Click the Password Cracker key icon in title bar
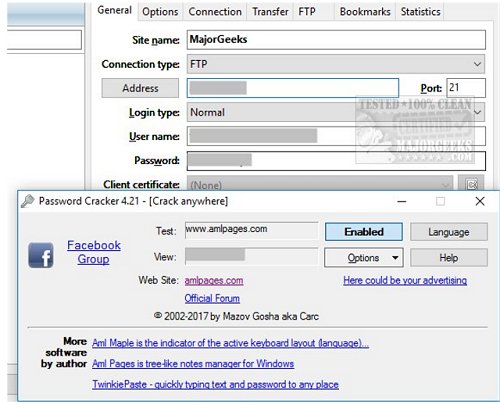The width and height of the screenshot is (500, 404). [28, 201]
